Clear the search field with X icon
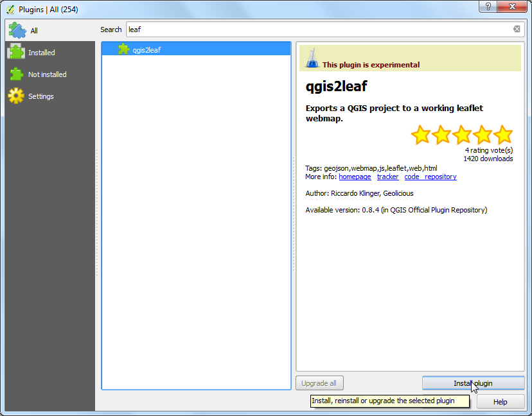 [x=517, y=29]
